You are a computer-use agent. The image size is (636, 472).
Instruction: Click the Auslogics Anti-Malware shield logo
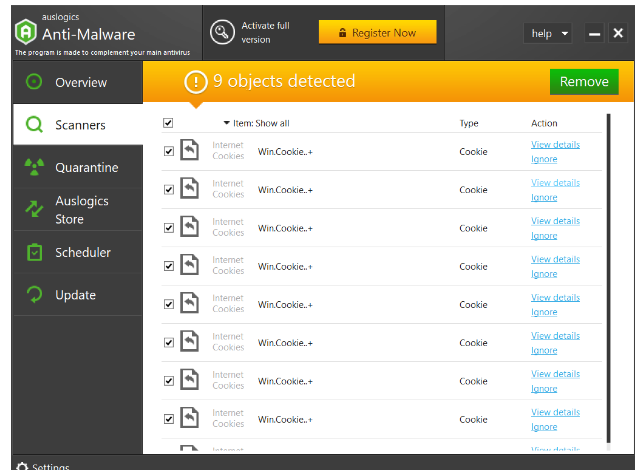coord(26,32)
